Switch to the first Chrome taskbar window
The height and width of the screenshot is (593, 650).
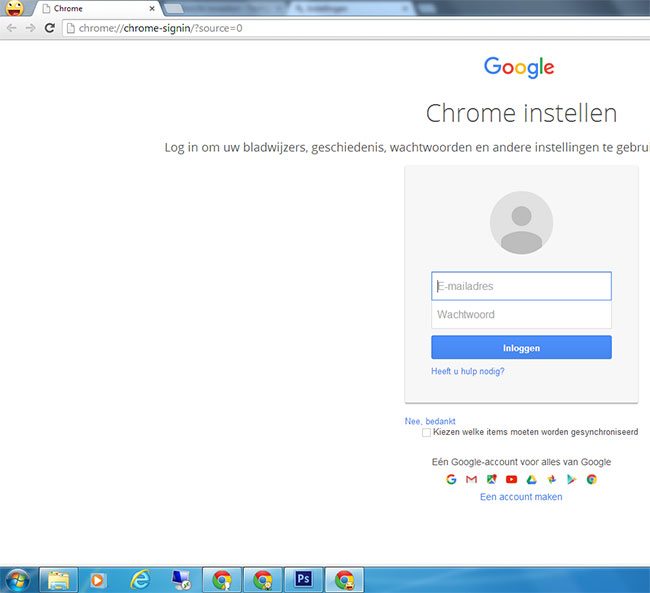(222, 580)
